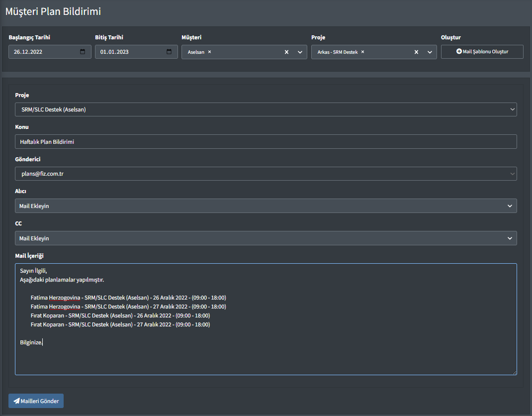Image resolution: width=532 pixels, height=416 pixels.
Task: Click the text 'Aşağıdaki planlamalar yapılmıştır.'
Action: [62, 280]
